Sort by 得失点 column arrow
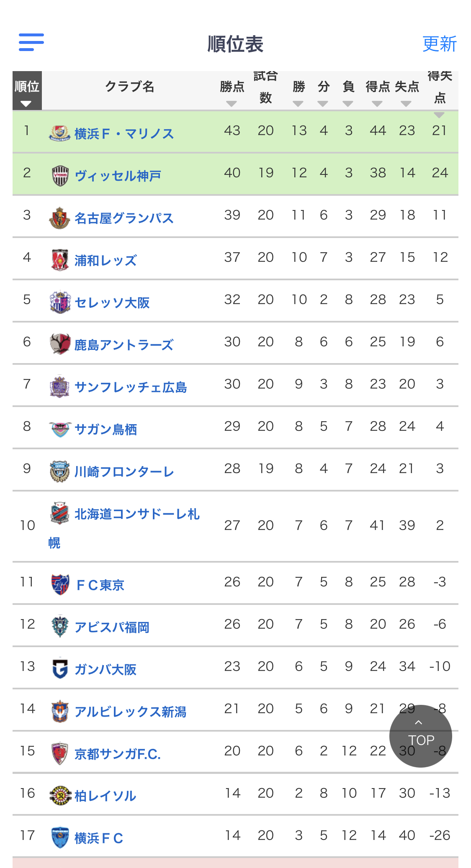This screenshot has height=868, width=471. pyautogui.click(x=439, y=115)
